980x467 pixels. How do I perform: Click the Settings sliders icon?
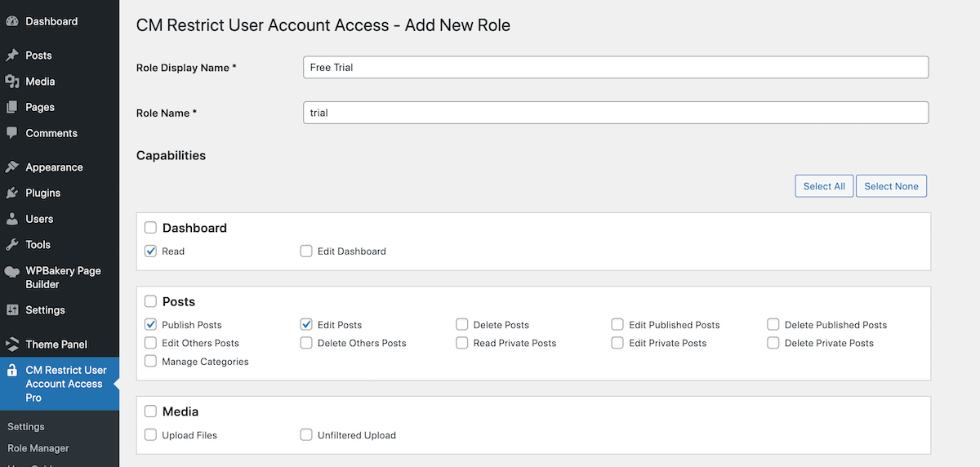[11, 310]
